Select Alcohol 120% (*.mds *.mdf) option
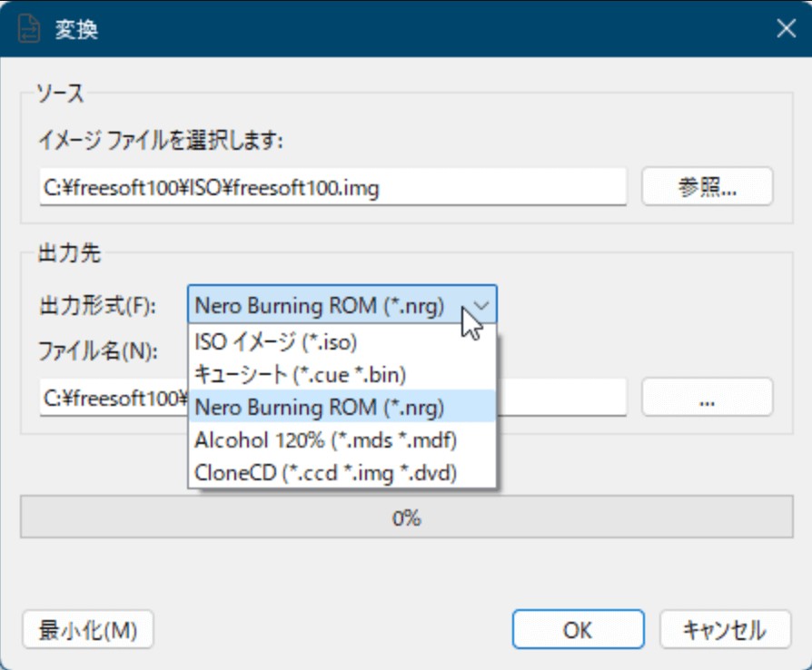 click(x=342, y=440)
